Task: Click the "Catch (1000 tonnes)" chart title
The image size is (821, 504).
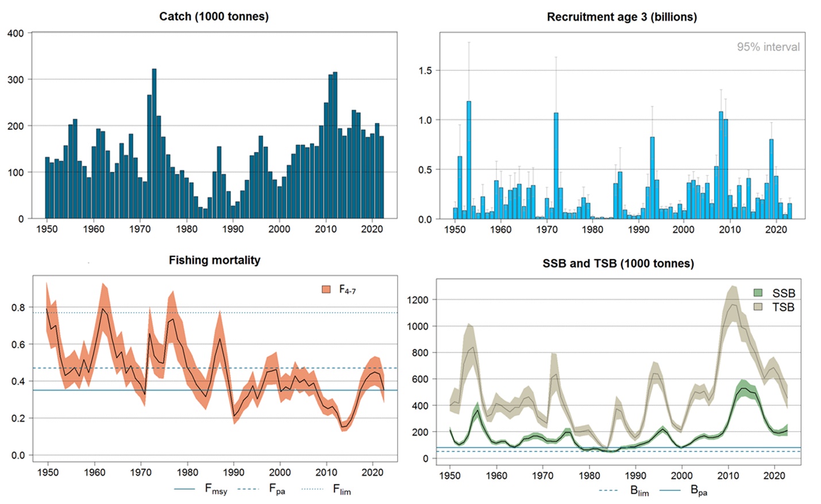Action: click(214, 16)
